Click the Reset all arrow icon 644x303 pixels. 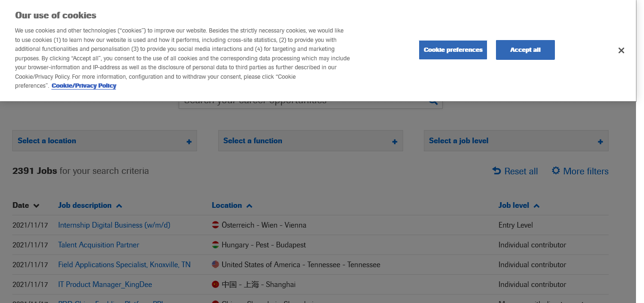point(496,171)
